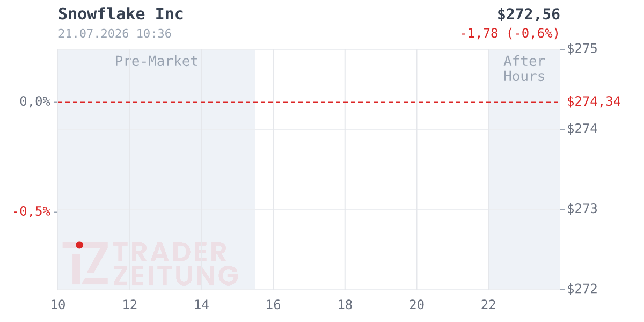Click the price change -1,78 (-0,6%)
The height and width of the screenshot is (322, 644).
pos(510,33)
